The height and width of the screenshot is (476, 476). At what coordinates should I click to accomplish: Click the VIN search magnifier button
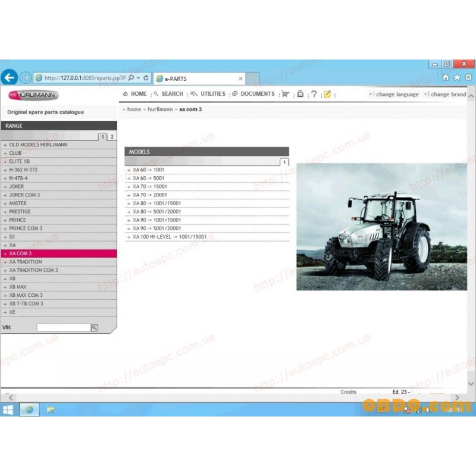95,328
